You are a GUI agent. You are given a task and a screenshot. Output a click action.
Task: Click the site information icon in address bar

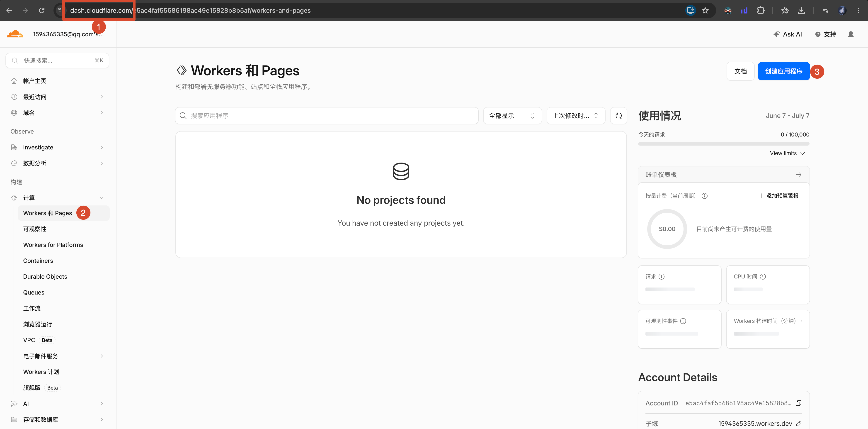pyautogui.click(x=60, y=10)
